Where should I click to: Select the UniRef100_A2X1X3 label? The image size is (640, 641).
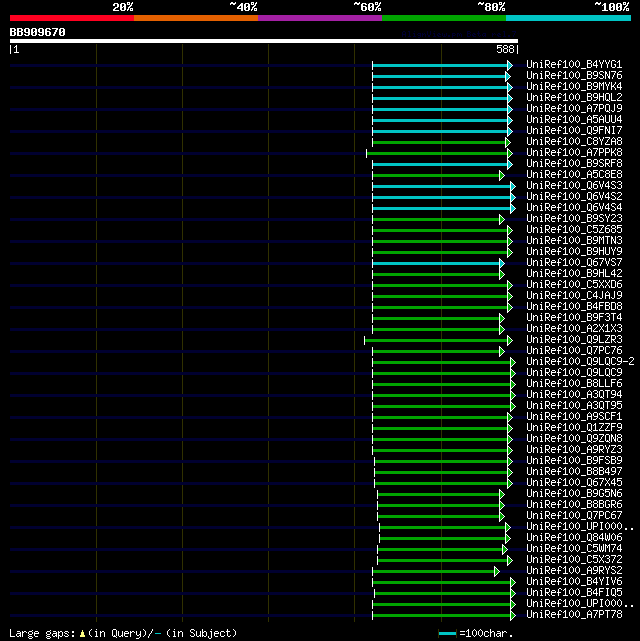tap(574, 329)
